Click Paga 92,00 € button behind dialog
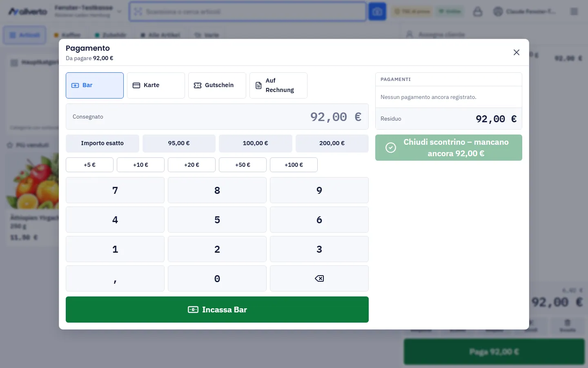 494,352
